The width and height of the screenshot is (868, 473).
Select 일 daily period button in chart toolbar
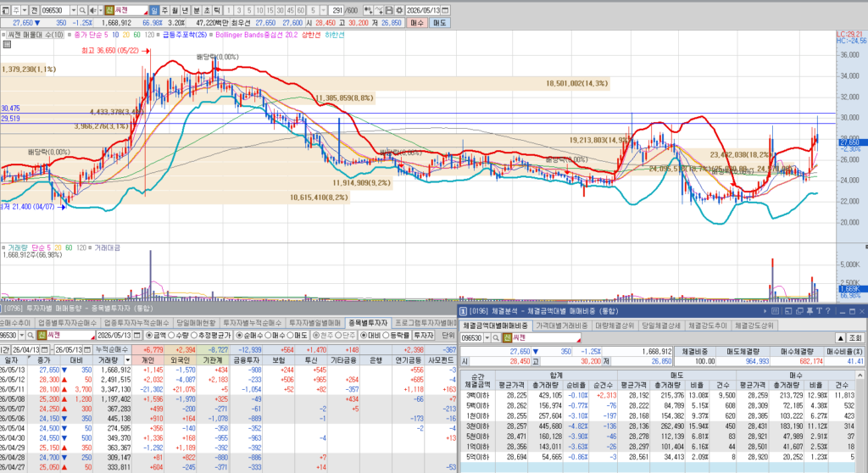(154, 10)
